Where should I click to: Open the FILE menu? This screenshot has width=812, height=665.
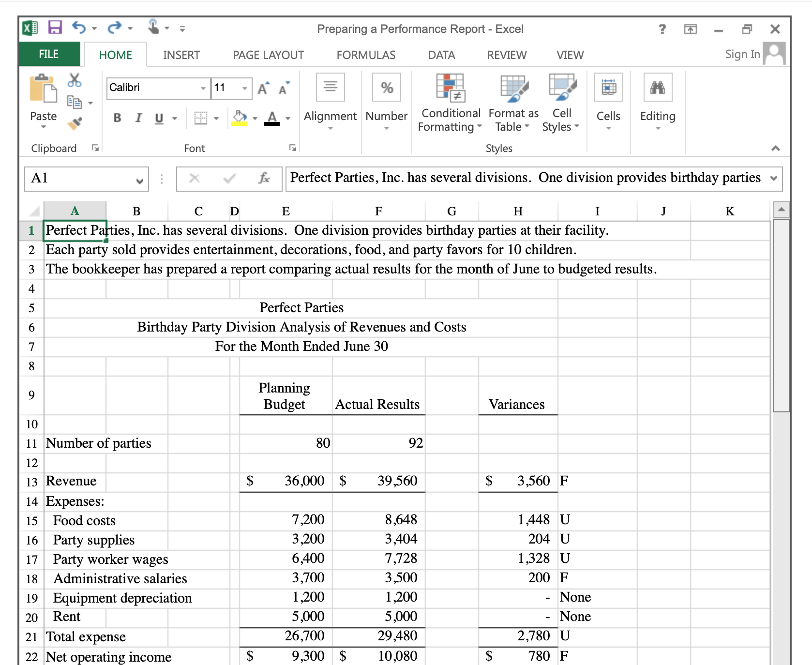click(48, 54)
